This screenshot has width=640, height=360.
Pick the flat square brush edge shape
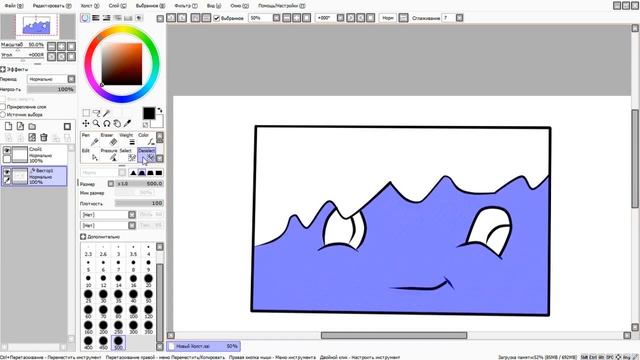tap(159, 173)
